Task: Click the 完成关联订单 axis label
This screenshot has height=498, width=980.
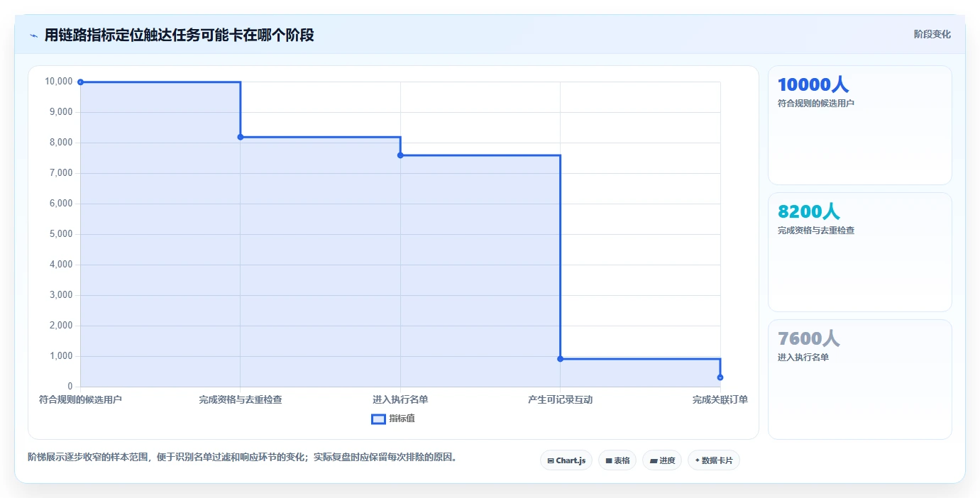Action: pos(720,400)
